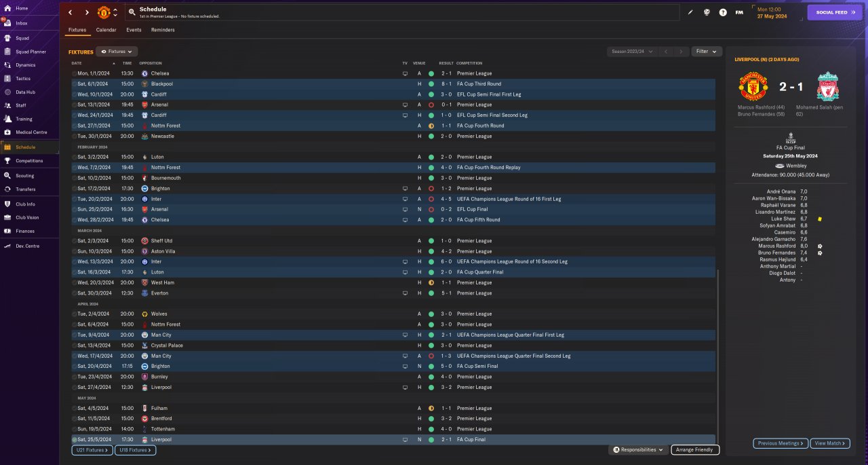Open the Finances screen
Image resolution: width=868 pixels, height=465 pixels.
25,231
